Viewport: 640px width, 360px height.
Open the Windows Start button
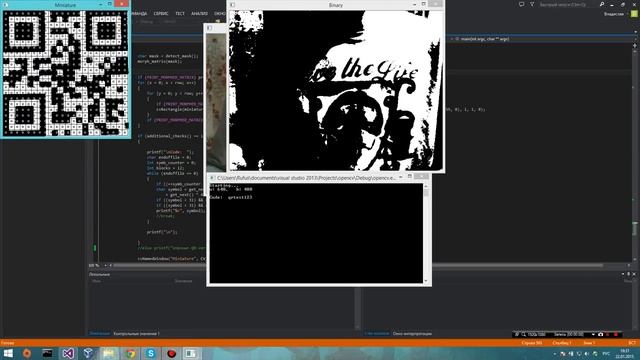click(x=8, y=353)
